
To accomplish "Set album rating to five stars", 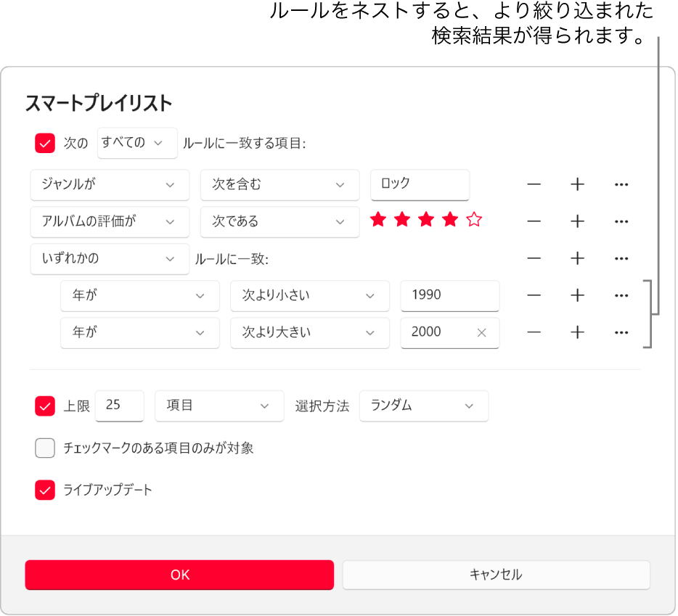I will pyautogui.click(x=473, y=219).
